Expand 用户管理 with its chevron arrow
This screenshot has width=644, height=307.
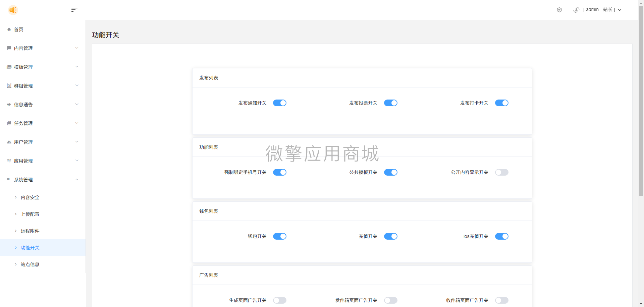pos(77,142)
